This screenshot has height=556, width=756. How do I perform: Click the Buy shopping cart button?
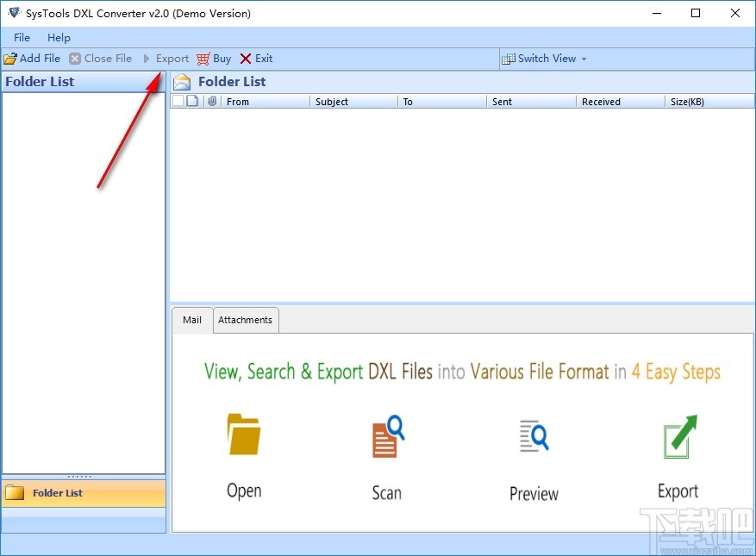[x=214, y=59]
